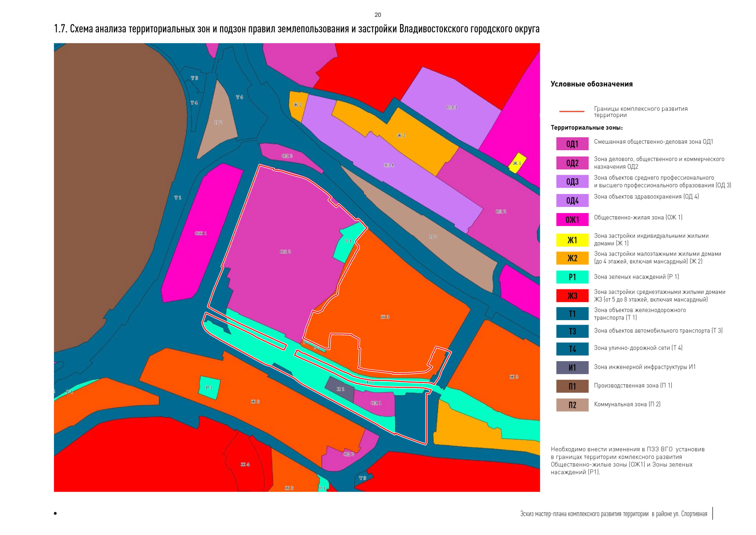Viewport: 756px width, 535px height.
Task: Select the ОЖ1 magenta legend swatch
Action: click(x=572, y=219)
